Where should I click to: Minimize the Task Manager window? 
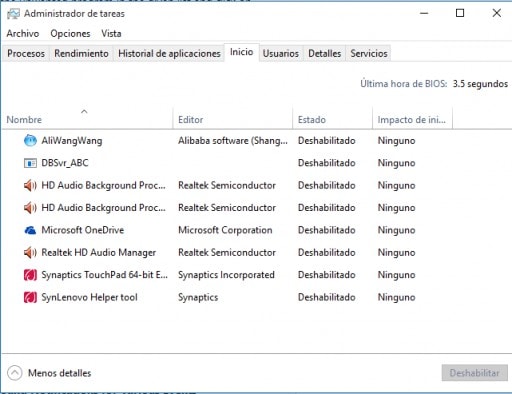(424, 13)
